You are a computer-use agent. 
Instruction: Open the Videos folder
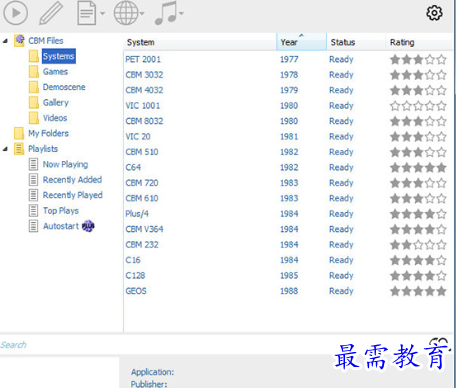click(x=55, y=118)
